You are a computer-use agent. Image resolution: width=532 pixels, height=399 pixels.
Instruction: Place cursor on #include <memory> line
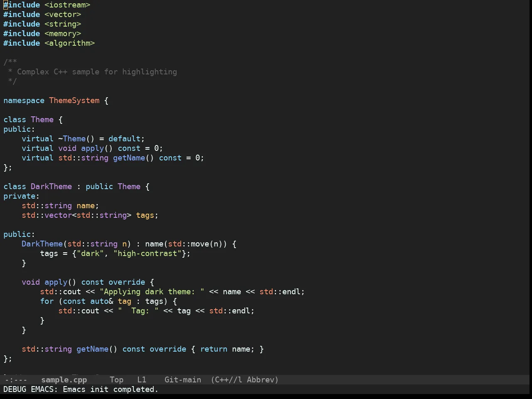[x=42, y=34]
